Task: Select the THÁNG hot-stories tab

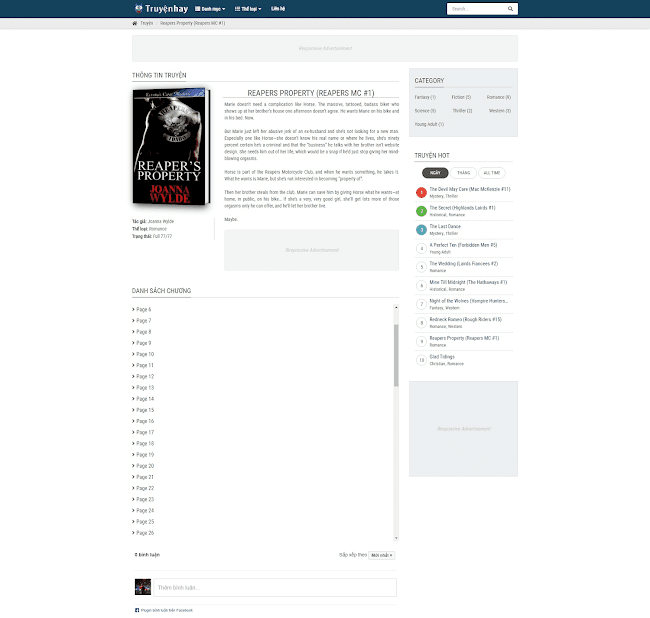Action: (463, 173)
